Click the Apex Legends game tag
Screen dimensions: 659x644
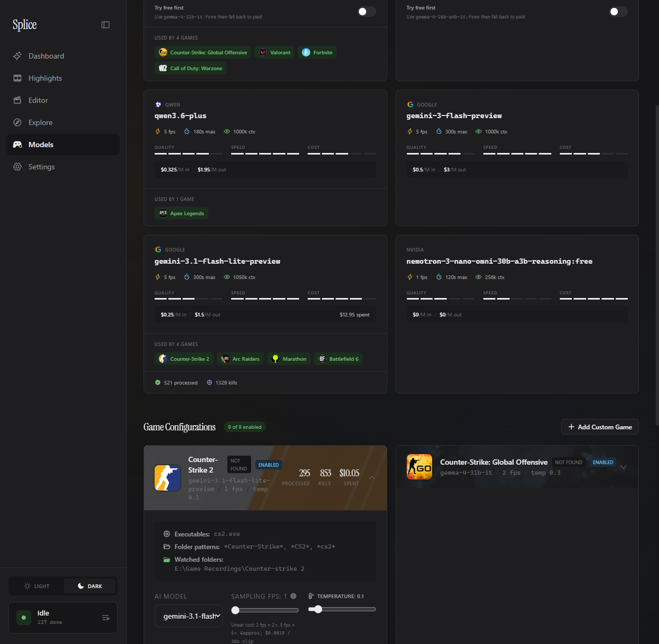point(182,213)
